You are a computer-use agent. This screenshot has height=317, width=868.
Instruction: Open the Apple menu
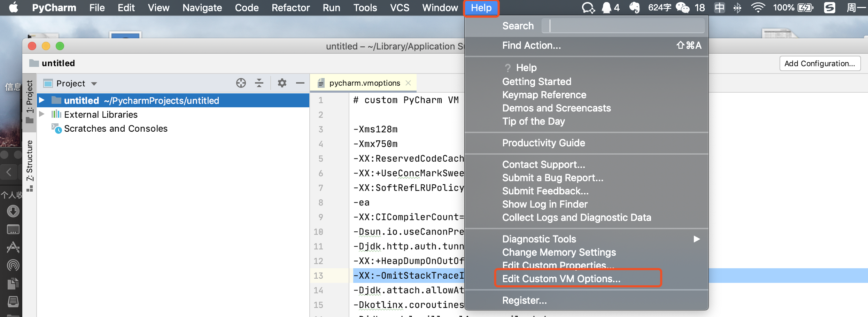14,7
